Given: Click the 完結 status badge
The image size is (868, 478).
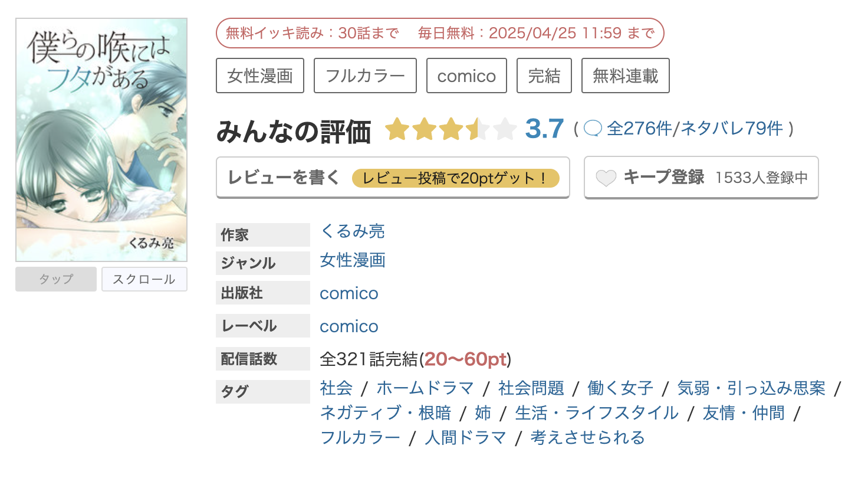Looking at the screenshot, I should (544, 76).
